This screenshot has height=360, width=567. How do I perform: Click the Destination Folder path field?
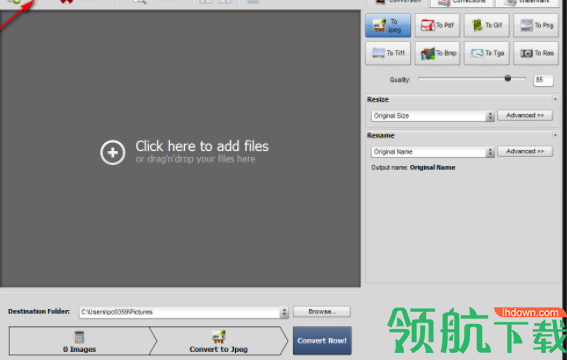180,312
